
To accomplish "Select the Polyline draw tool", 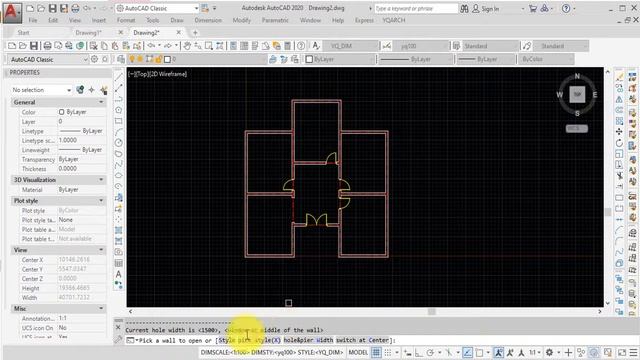I will (x=118, y=99).
